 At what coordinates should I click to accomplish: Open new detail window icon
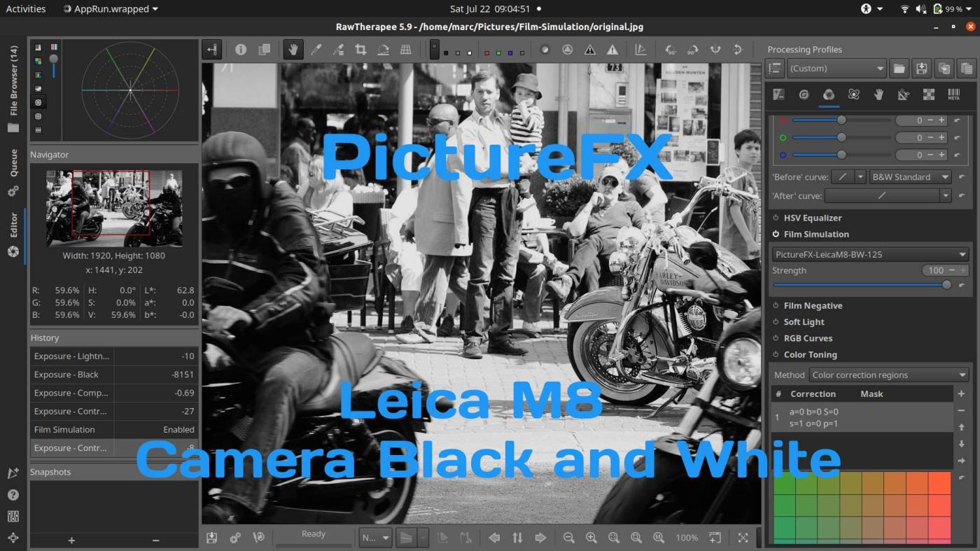(x=715, y=538)
